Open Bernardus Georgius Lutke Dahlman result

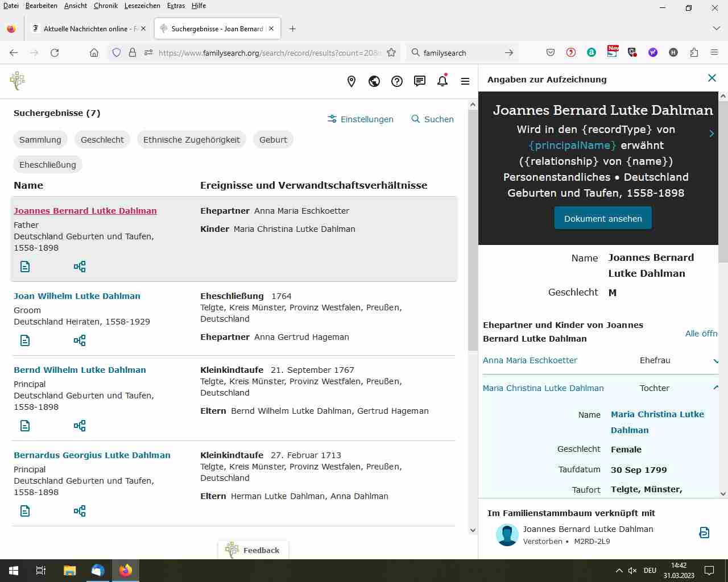point(92,455)
